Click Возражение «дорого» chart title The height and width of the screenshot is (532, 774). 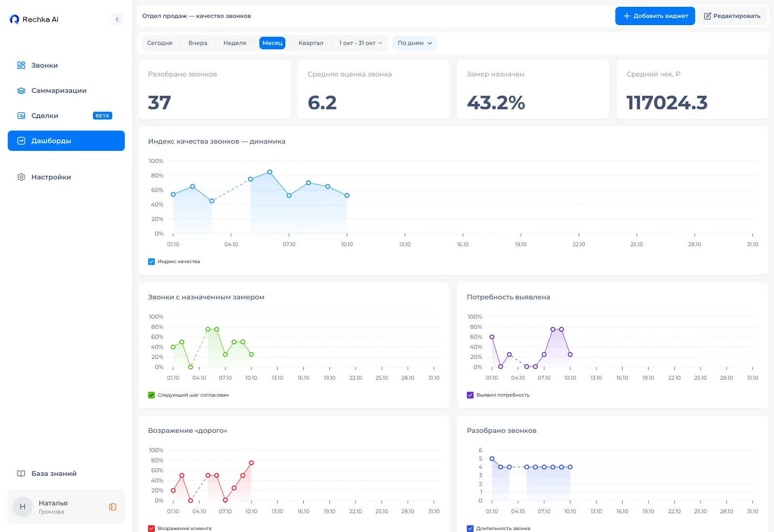pyautogui.click(x=188, y=430)
